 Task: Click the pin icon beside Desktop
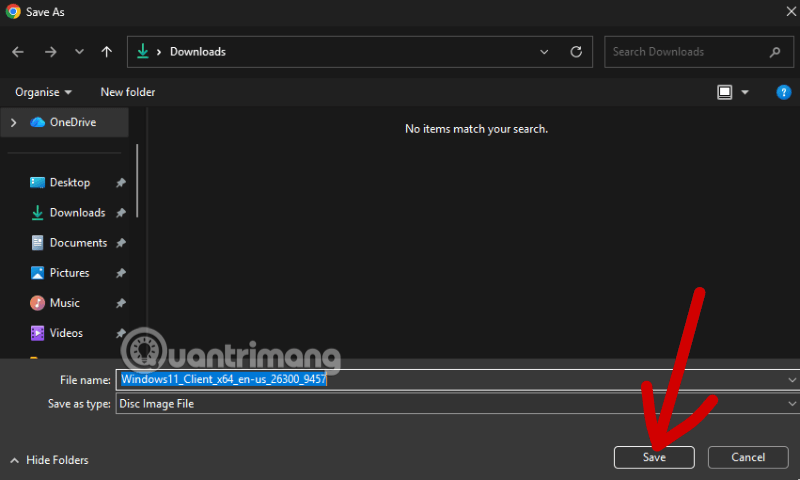pyautogui.click(x=120, y=183)
